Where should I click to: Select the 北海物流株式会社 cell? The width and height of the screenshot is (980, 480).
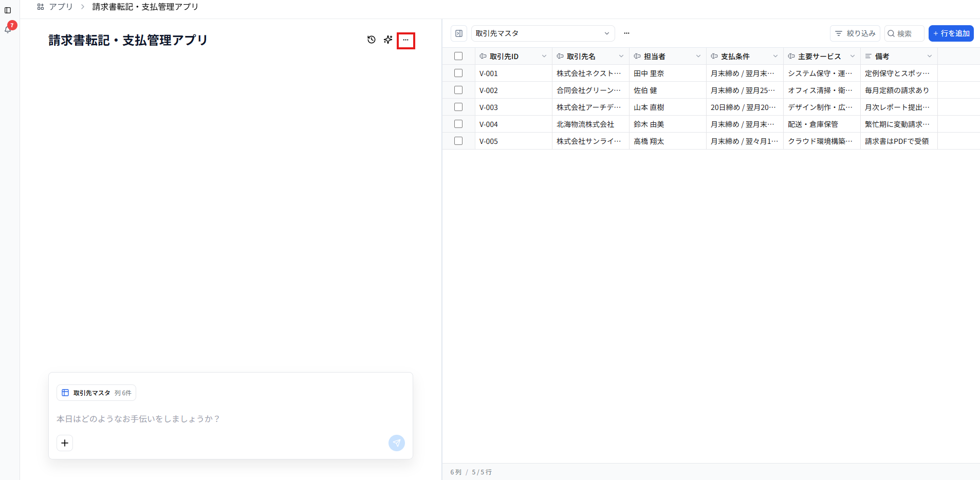590,124
